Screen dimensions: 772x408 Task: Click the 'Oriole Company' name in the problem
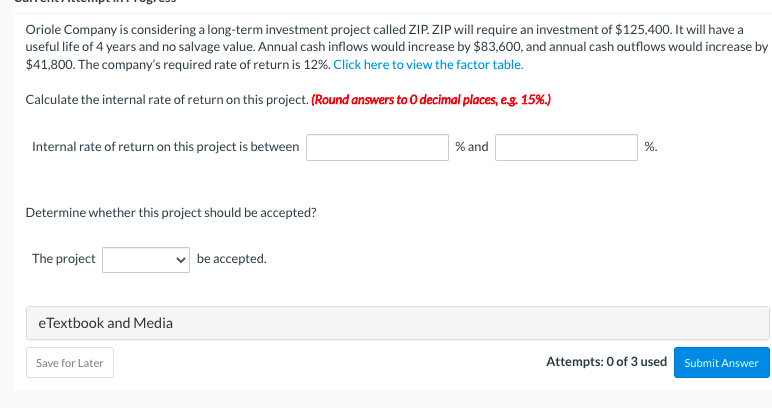click(69, 27)
